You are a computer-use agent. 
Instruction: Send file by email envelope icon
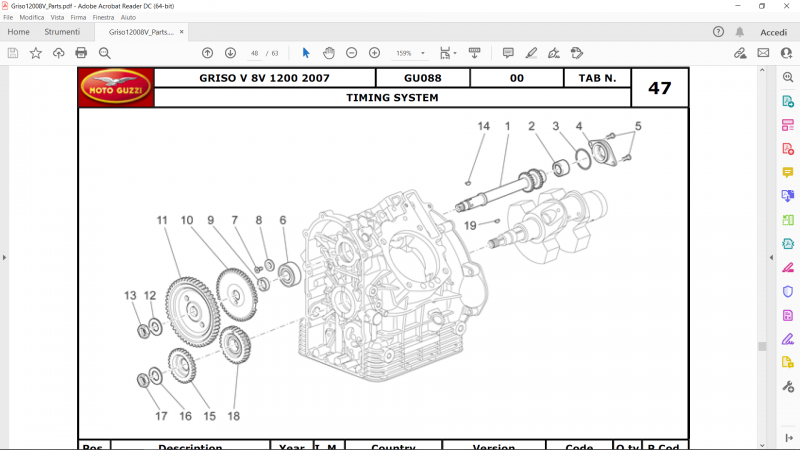click(x=763, y=53)
